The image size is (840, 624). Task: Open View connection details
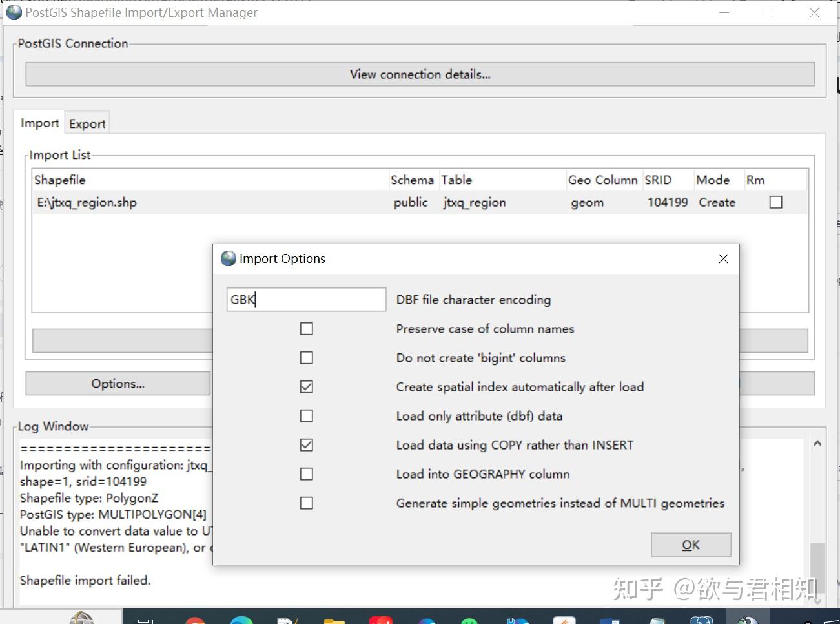[420, 74]
